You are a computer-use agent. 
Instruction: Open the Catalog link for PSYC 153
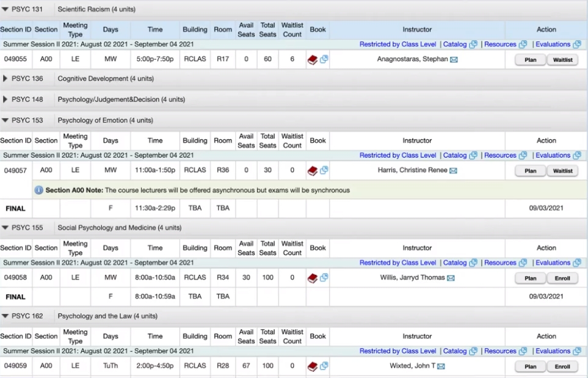pos(455,155)
